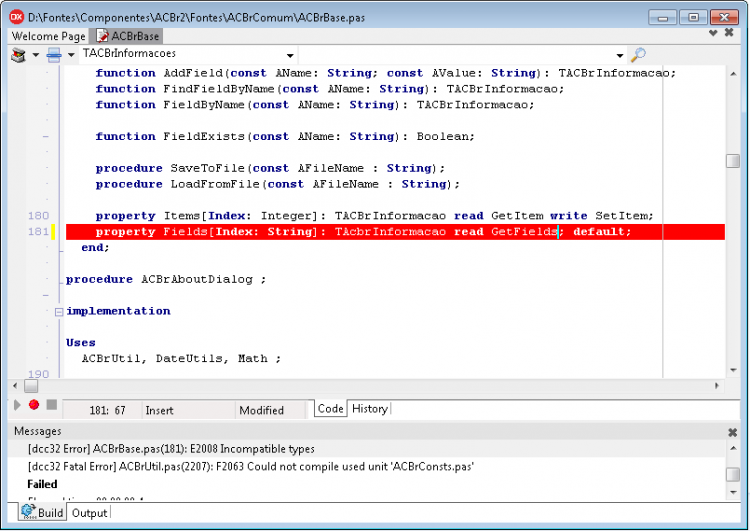Click the function FieldExists declaration

285,136
